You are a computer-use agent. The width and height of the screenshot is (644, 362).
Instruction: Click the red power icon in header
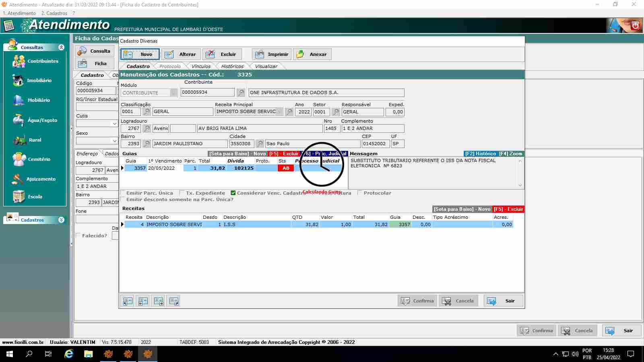tap(635, 26)
